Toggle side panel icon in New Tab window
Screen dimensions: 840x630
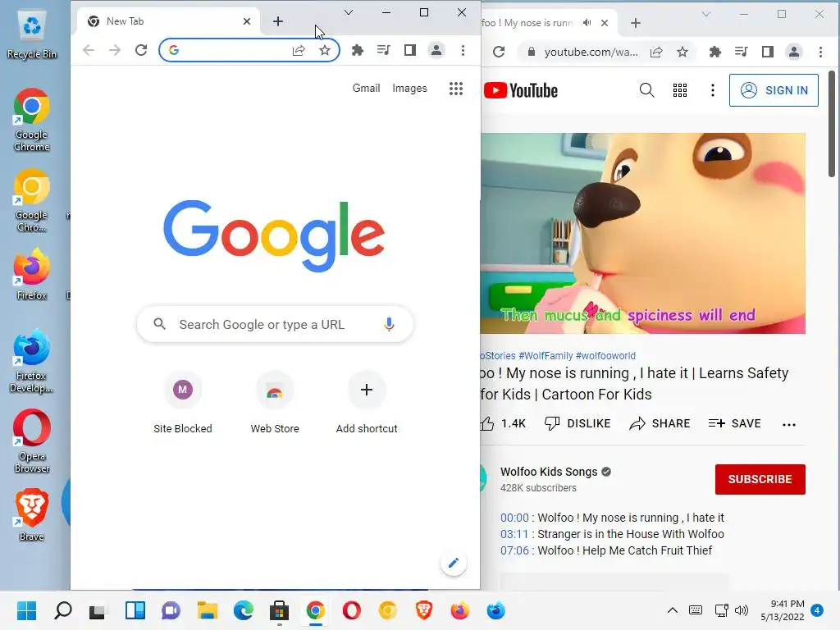410,50
